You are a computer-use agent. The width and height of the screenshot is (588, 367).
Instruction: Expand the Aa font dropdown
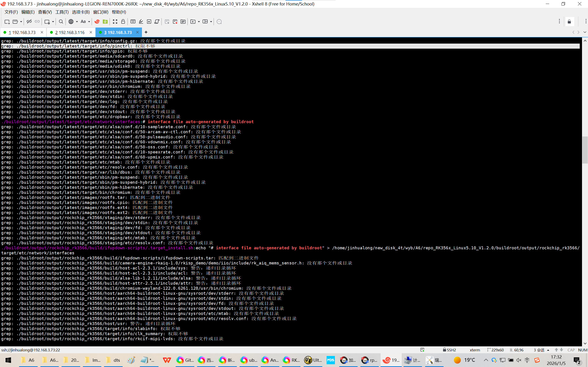click(x=89, y=22)
